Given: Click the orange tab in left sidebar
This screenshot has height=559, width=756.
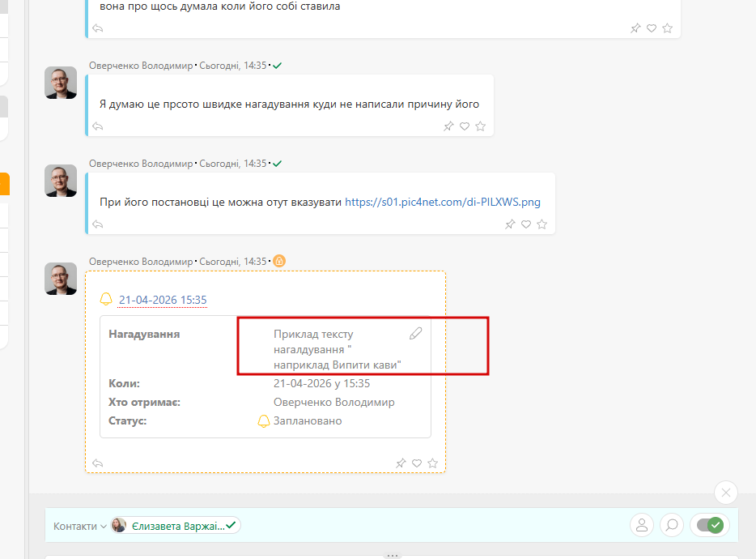Looking at the screenshot, I should [x=5, y=184].
